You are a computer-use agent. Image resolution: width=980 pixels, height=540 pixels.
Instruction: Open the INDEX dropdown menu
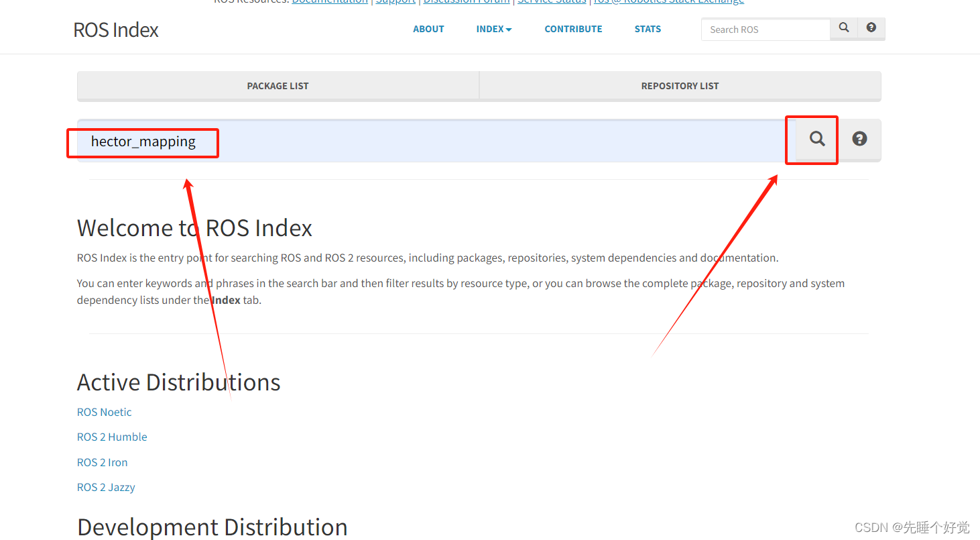494,29
